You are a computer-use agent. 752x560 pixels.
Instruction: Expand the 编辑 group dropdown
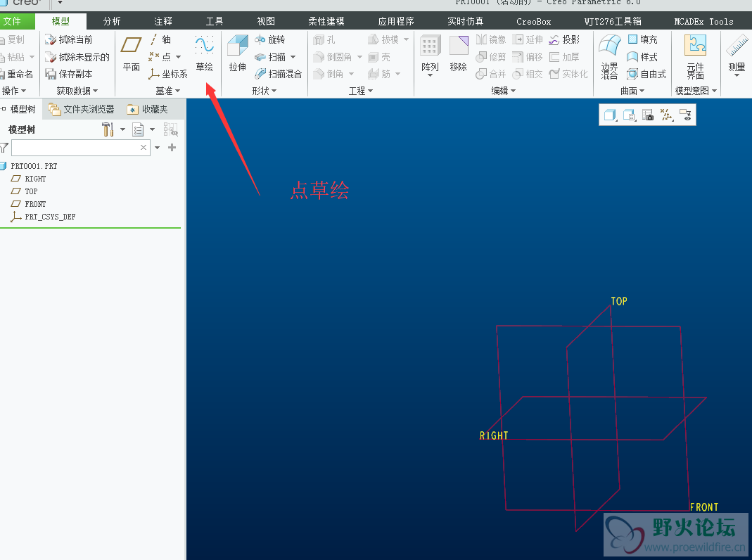click(x=504, y=91)
